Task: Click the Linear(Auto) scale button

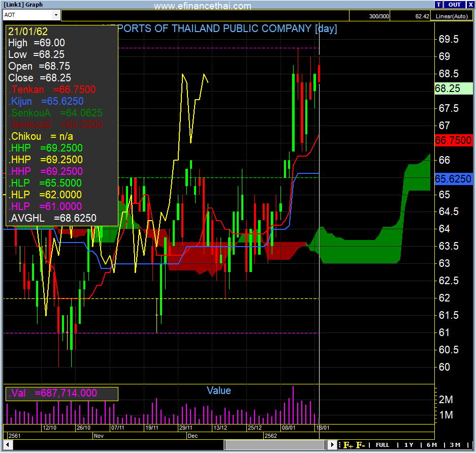Action: coord(452,16)
